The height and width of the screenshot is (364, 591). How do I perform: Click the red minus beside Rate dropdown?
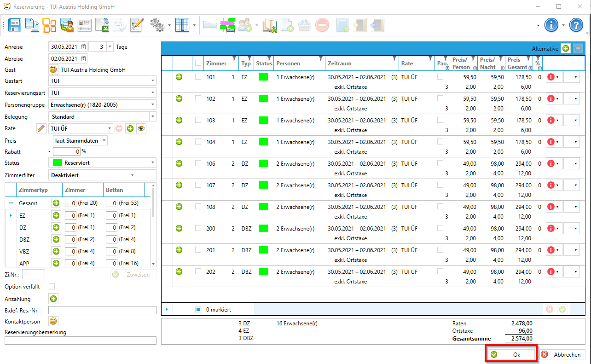pos(119,128)
